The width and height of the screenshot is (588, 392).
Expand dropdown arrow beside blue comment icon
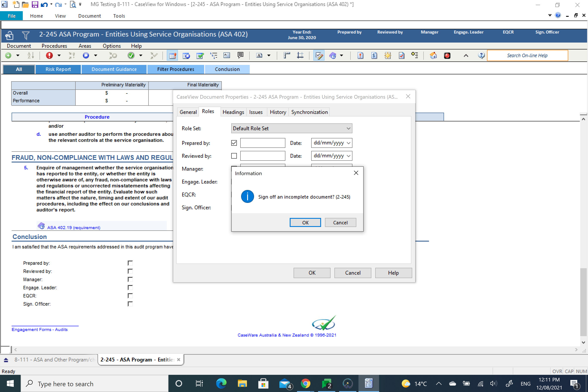95,55
